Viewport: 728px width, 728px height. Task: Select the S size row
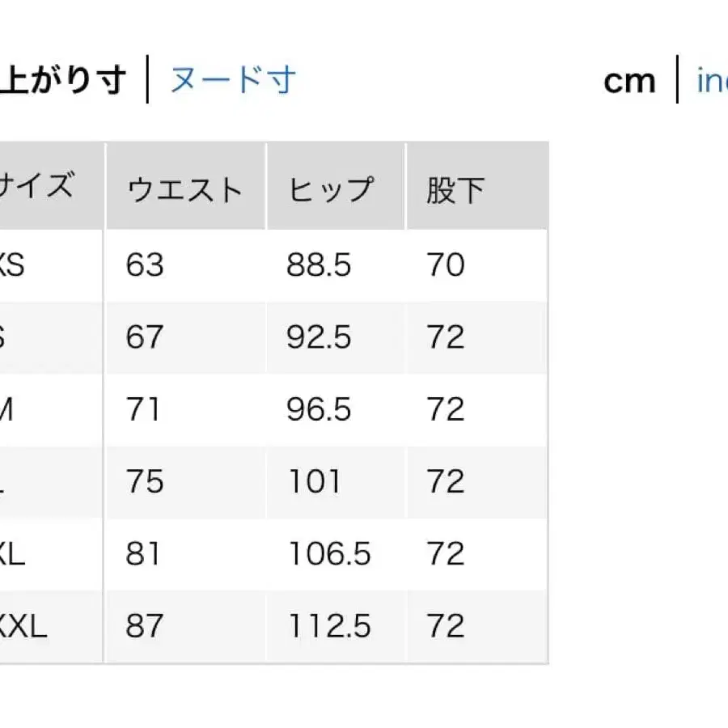(x=8, y=337)
